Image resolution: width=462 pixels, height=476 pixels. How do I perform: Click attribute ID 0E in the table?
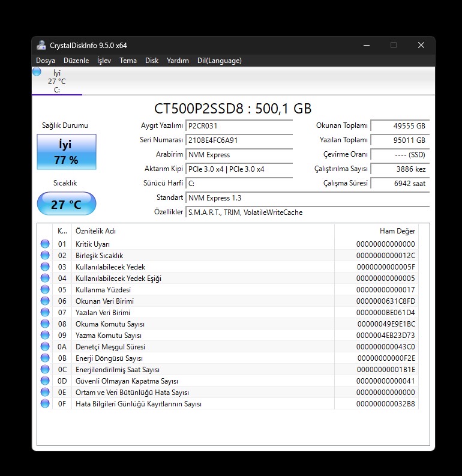point(62,393)
